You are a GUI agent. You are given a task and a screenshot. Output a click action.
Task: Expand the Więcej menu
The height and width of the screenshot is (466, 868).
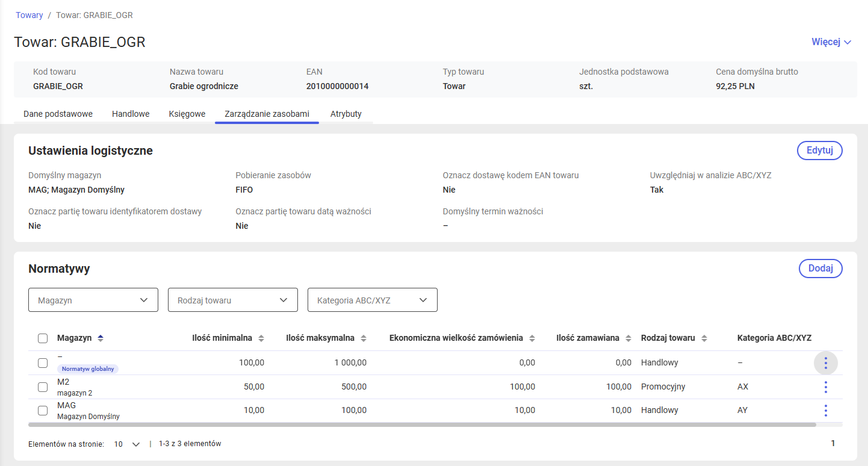[x=831, y=42]
